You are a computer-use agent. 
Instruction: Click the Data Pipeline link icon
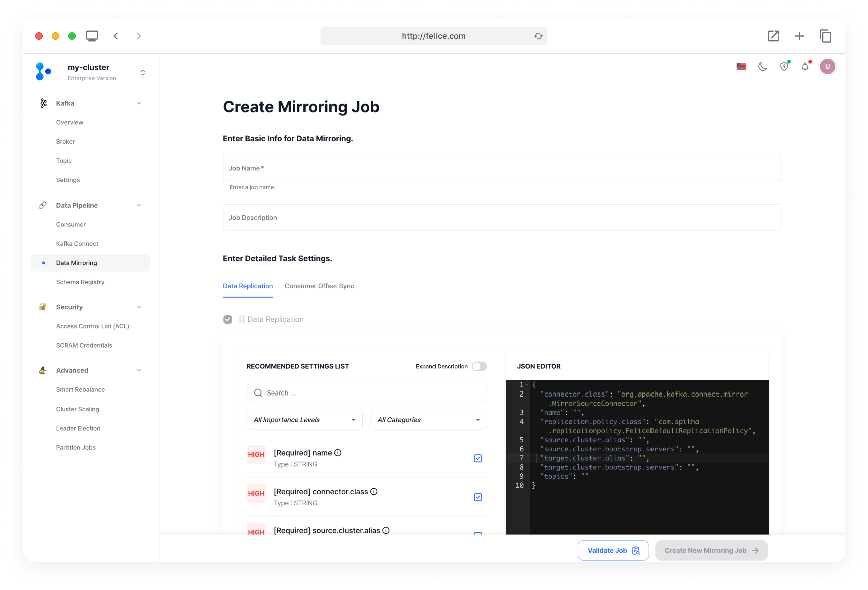coord(43,205)
